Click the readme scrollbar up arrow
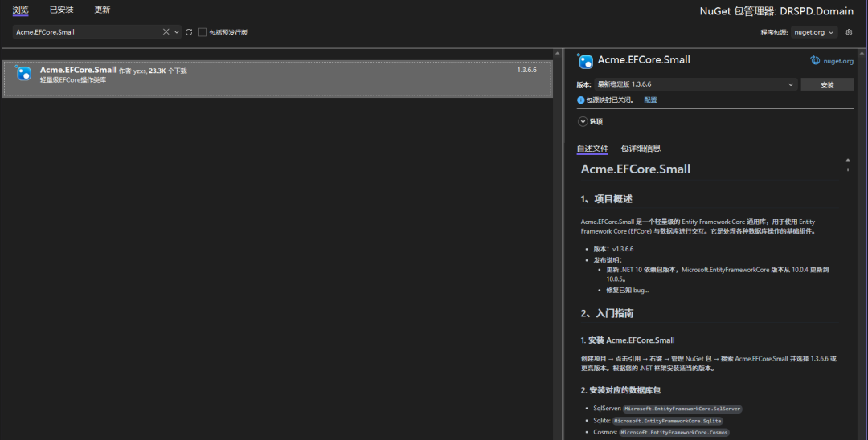The height and width of the screenshot is (440, 868). (x=848, y=161)
